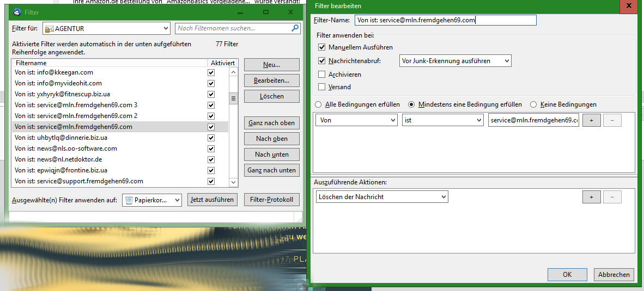644x291 pixels.
Task: Confirm the filter with OK
Action: point(567,275)
